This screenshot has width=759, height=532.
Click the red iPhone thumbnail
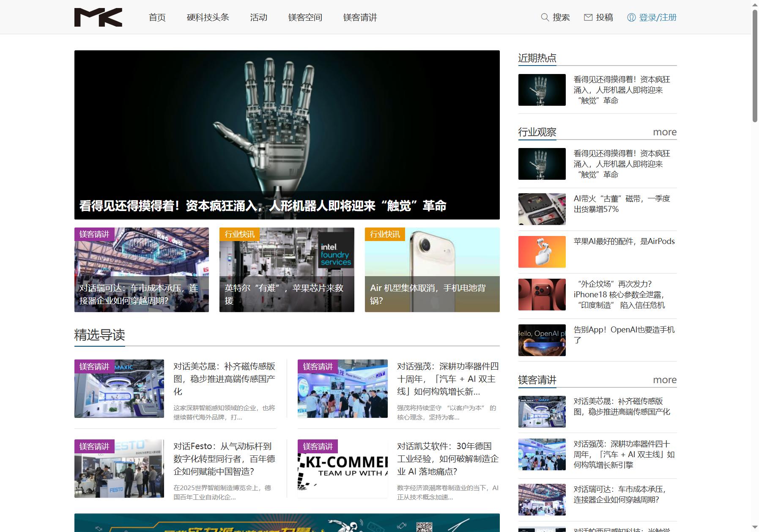[x=542, y=294]
